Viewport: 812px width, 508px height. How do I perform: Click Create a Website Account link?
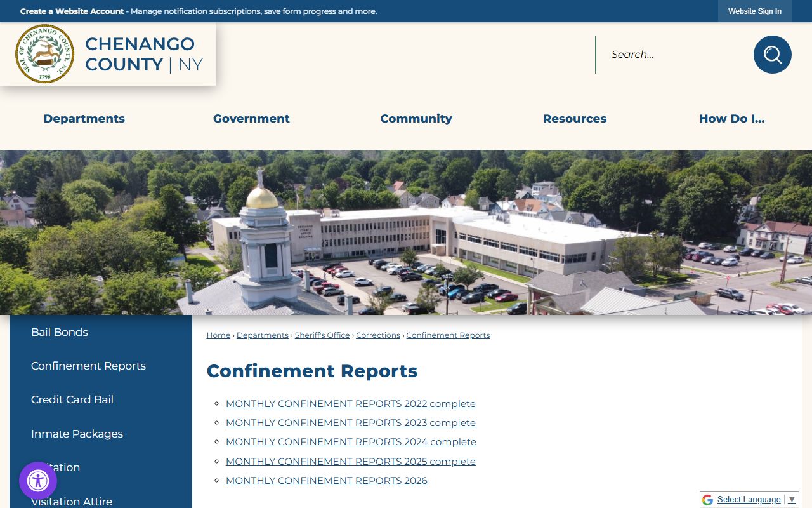tap(72, 11)
